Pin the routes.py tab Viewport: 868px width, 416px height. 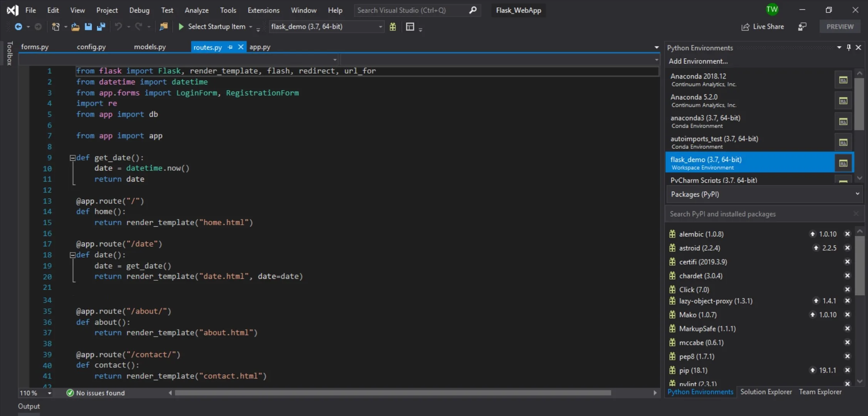coord(230,47)
